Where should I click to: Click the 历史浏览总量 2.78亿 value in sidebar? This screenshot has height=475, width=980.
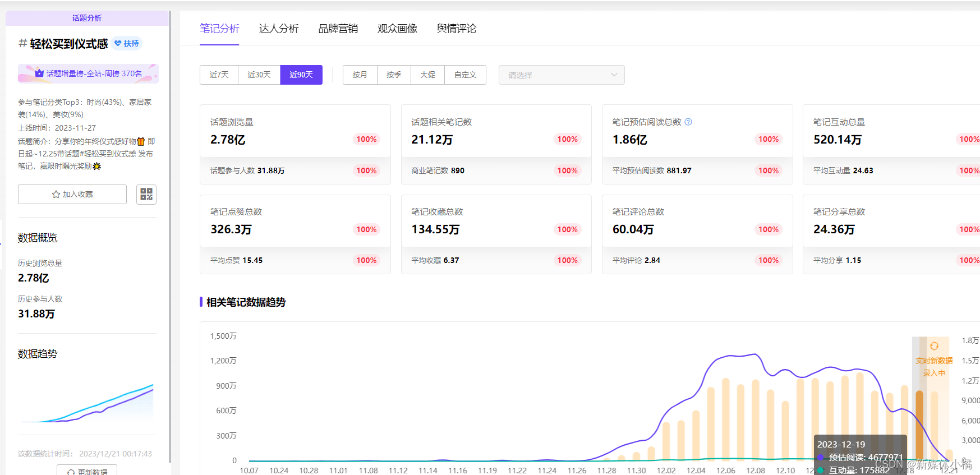click(x=34, y=278)
